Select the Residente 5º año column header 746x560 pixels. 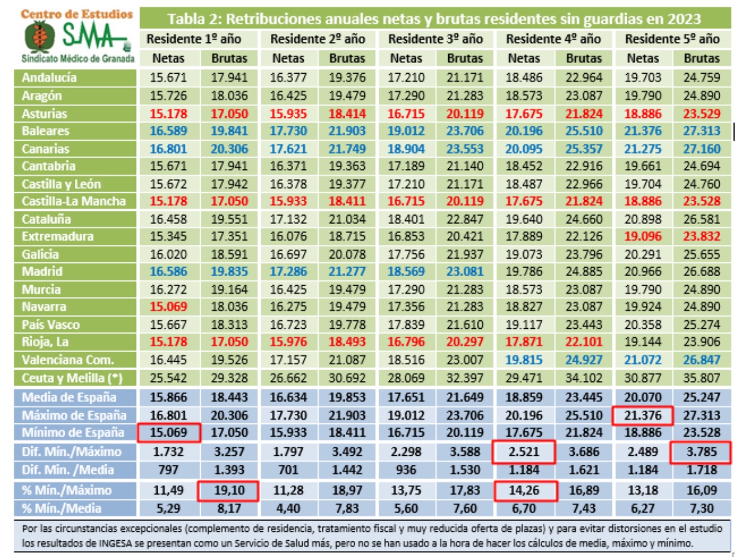[672, 40]
